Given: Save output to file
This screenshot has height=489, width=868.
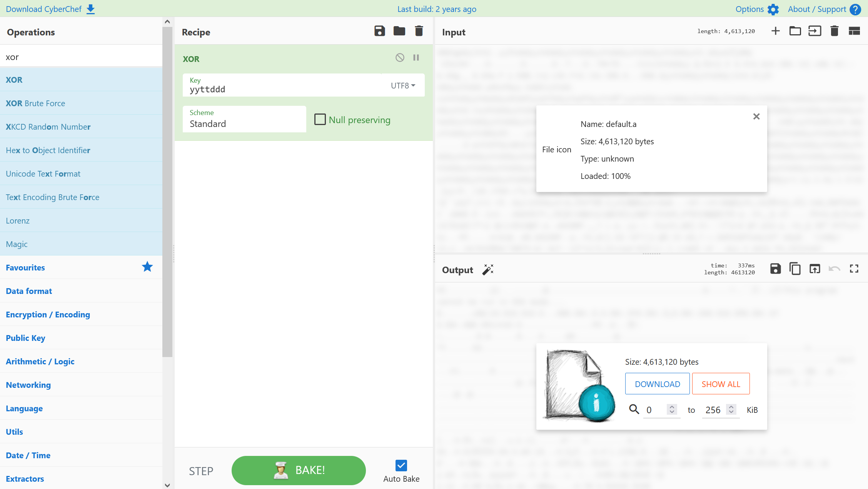Looking at the screenshot, I should (x=775, y=269).
